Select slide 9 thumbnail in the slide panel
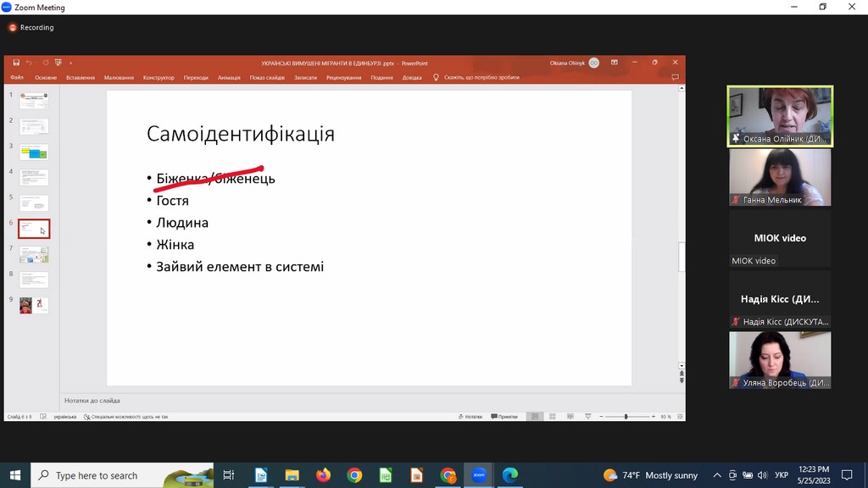This screenshot has width=868, height=488. tap(34, 305)
